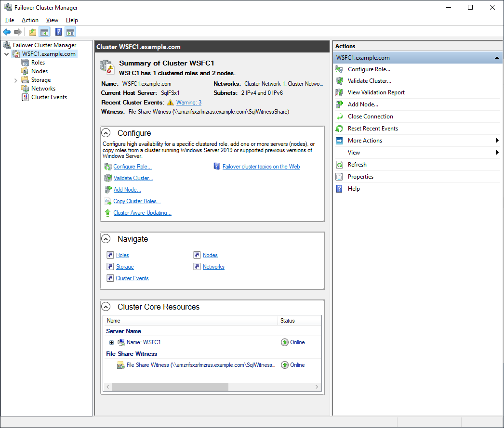The image size is (504, 428).
Task: Click the Configure Role... link in Configure
Action: (x=133, y=167)
